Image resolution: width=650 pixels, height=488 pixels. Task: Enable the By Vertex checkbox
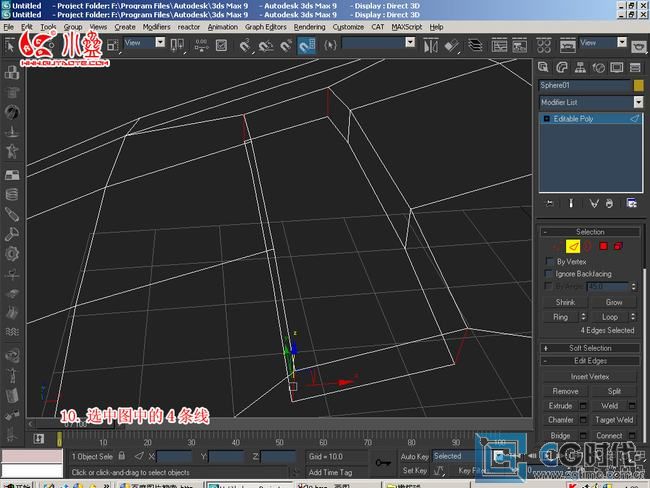click(x=550, y=261)
